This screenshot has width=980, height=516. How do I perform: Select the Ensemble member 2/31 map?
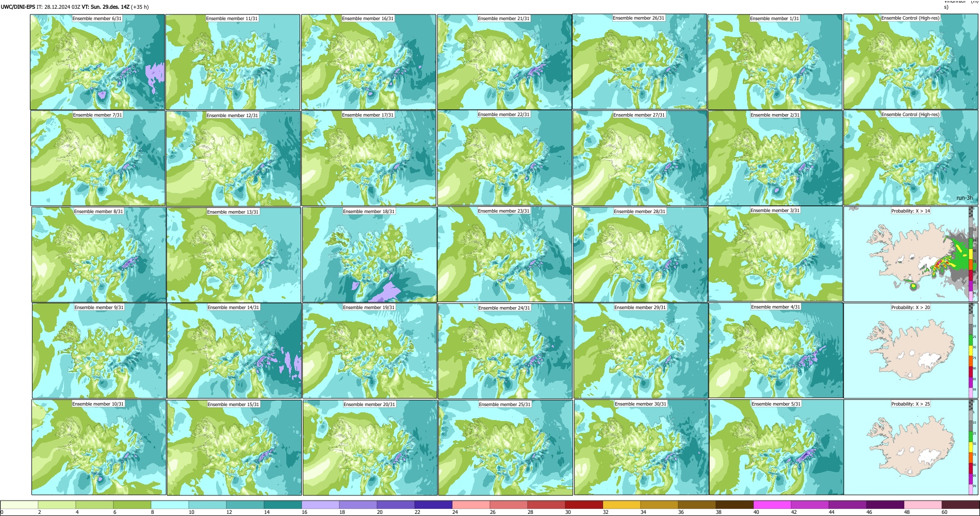775,158
